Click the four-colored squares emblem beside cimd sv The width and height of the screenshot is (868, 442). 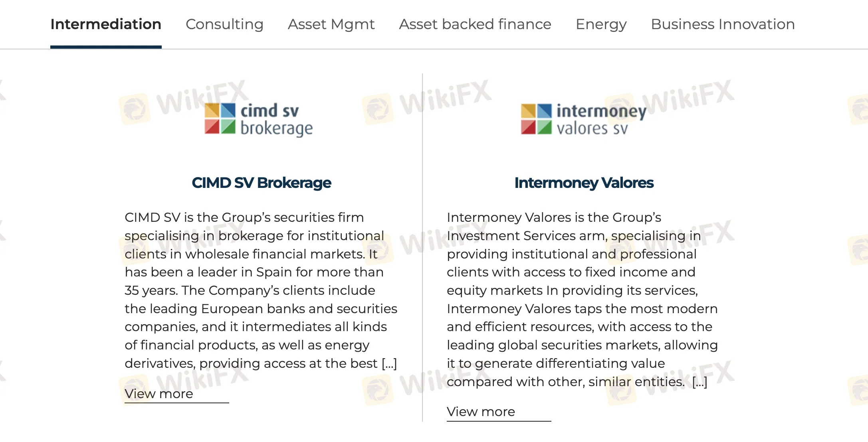pos(220,118)
